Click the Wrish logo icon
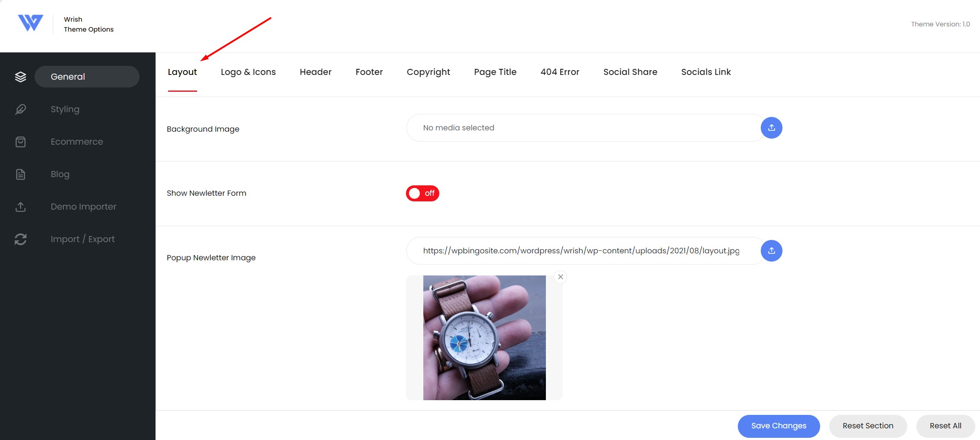980x440 pixels. point(30,23)
